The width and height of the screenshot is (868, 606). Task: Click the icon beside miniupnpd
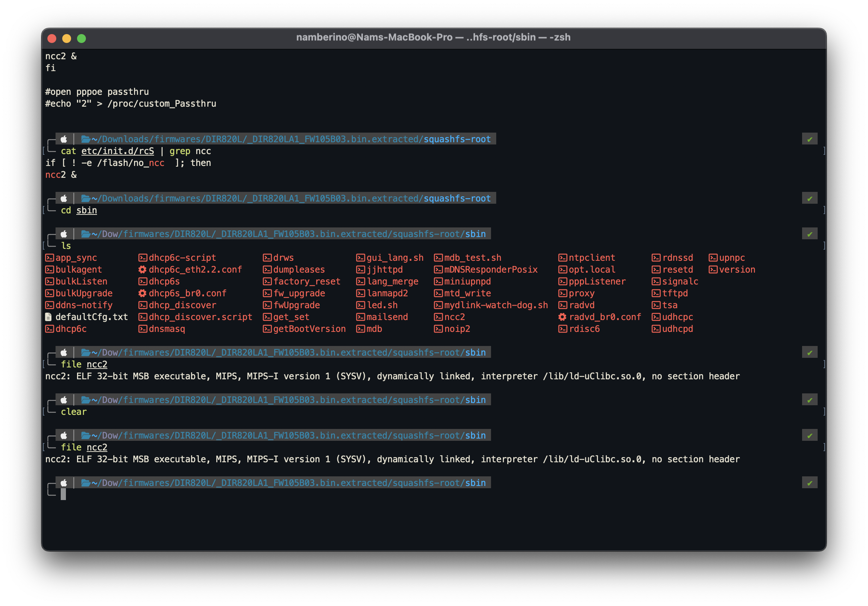[438, 282]
